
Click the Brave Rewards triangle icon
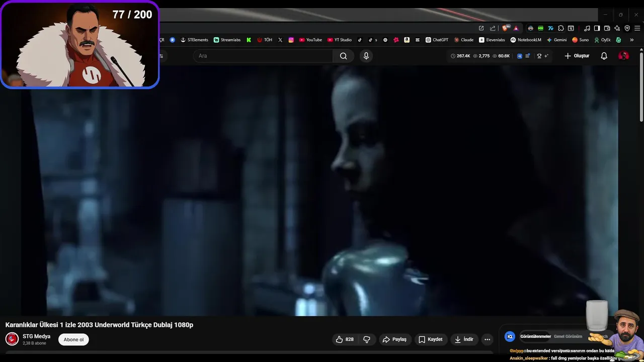point(516,28)
